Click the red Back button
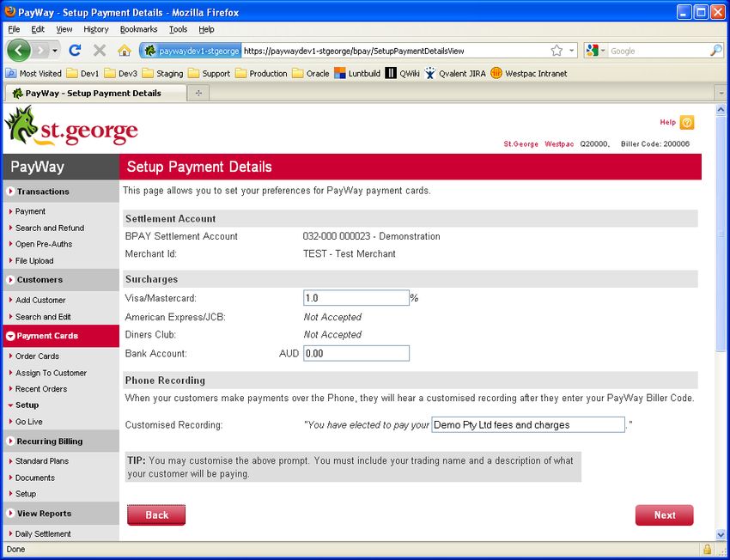Image resolution: width=730 pixels, height=560 pixels. tap(156, 514)
